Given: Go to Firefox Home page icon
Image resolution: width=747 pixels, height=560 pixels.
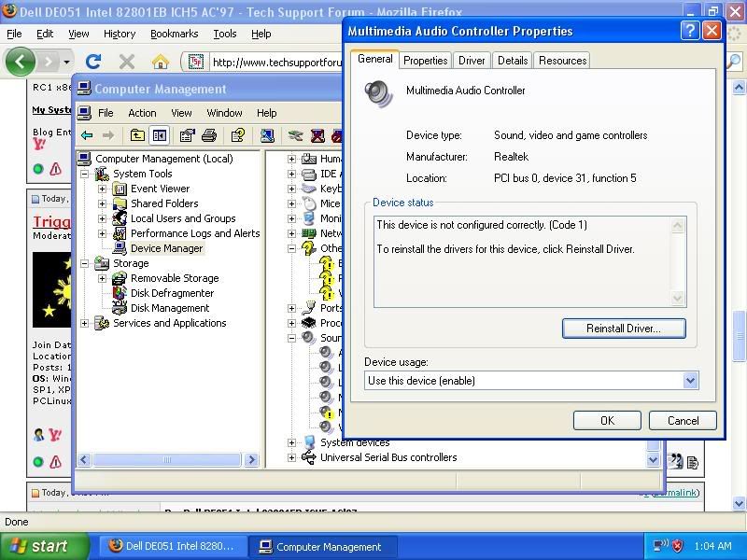Looking at the screenshot, I should pyautogui.click(x=160, y=62).
